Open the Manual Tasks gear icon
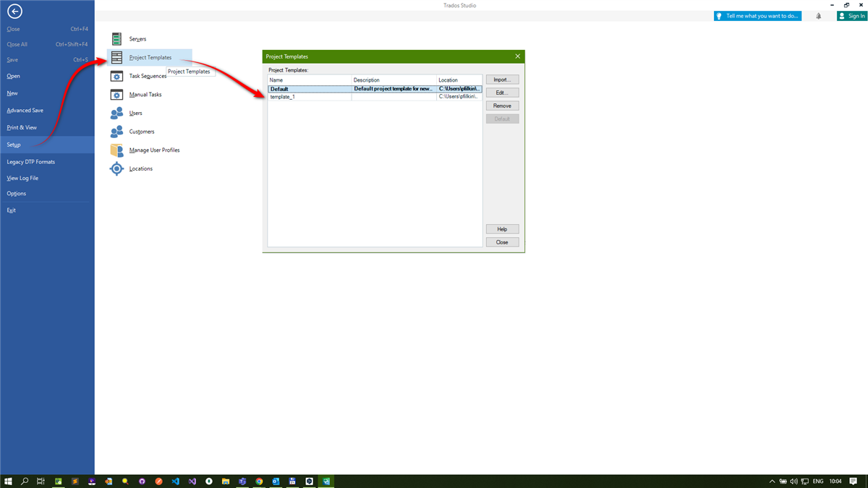This screenshot has width=868, height=488. tap(116, 95)
